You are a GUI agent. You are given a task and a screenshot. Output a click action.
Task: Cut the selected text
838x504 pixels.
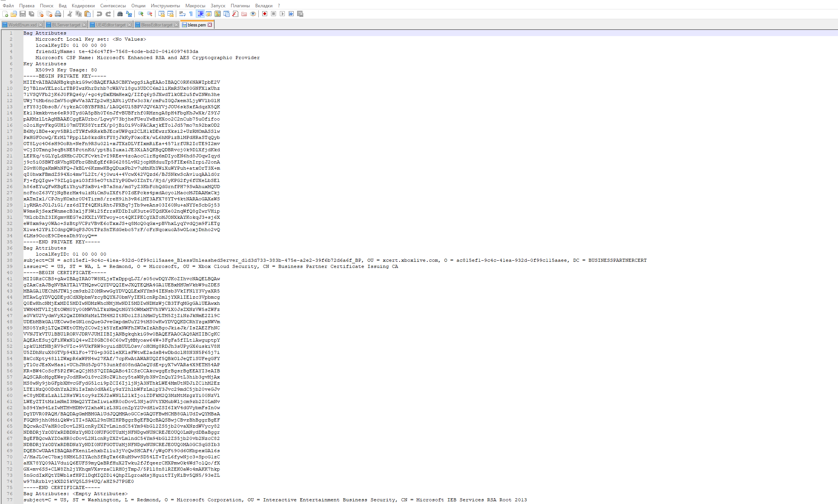(x=69, y=14)
